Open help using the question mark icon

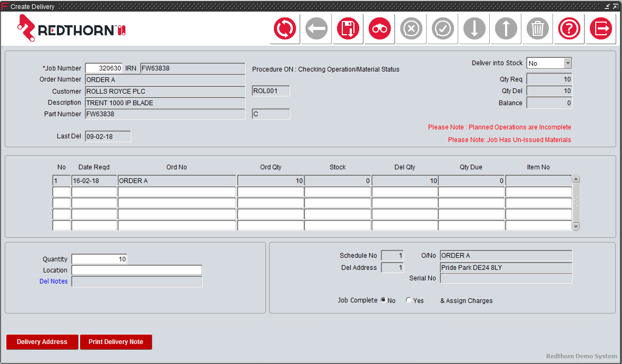569,29
